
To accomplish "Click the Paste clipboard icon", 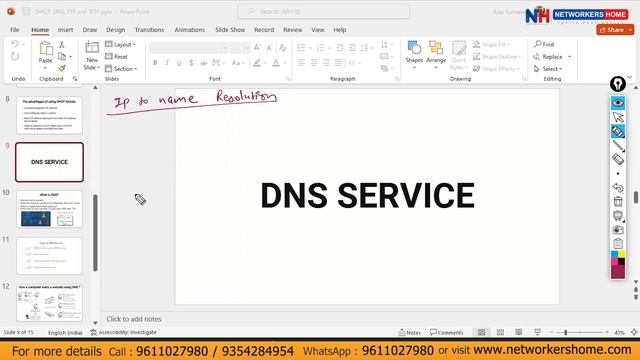I will click(46, 48).
